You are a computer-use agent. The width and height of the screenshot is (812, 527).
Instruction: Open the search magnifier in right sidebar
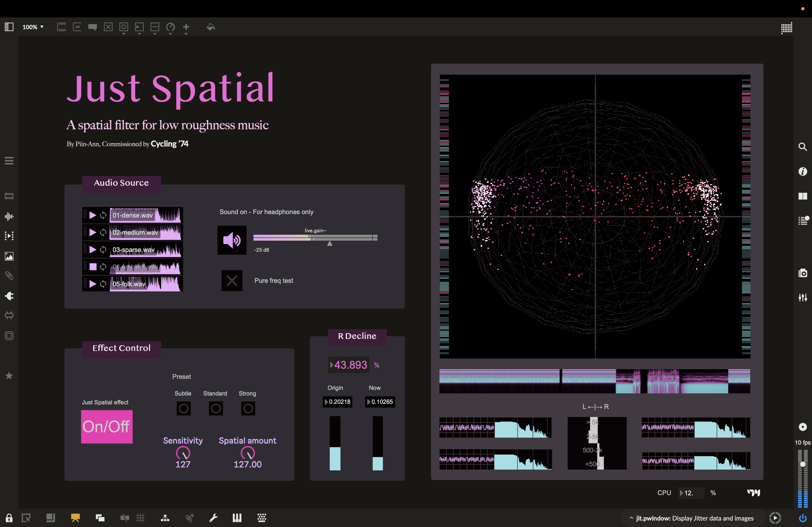pos(803,147)
